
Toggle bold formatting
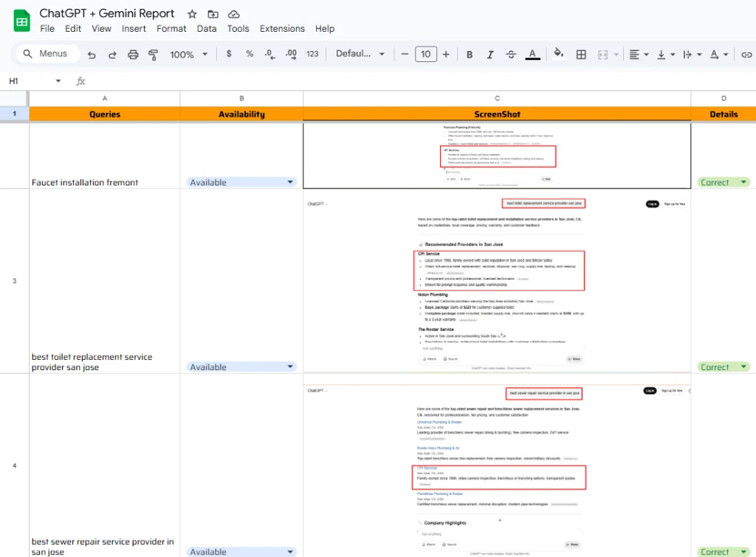(x=470, y=55)
